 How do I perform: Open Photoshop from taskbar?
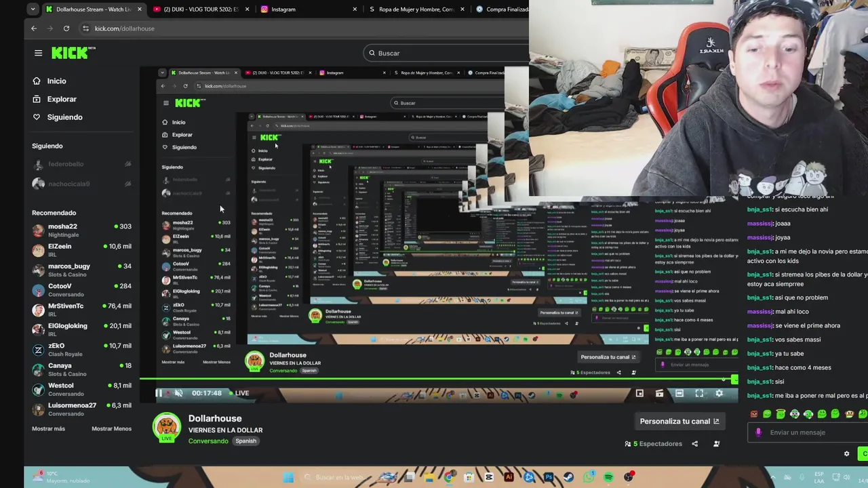pos(549,477)
